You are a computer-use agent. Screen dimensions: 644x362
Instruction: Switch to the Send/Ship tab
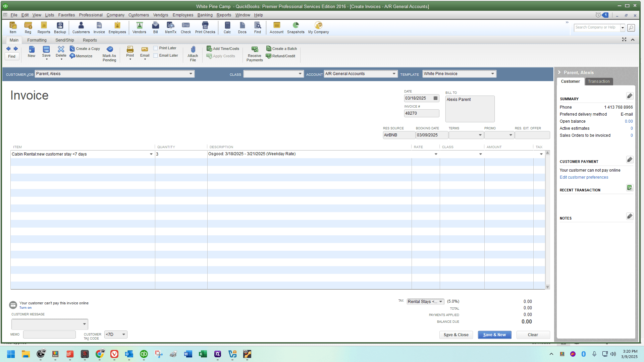coord(65,40)
